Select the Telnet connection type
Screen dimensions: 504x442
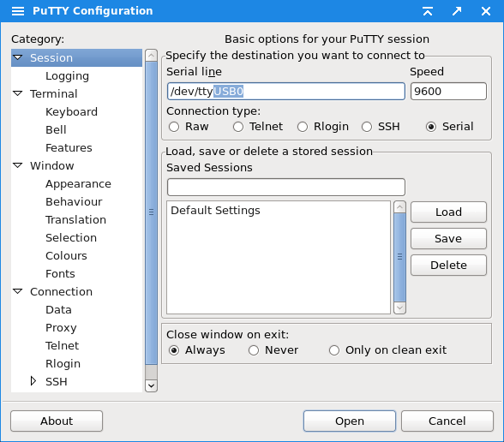click(x=238, y=127)
